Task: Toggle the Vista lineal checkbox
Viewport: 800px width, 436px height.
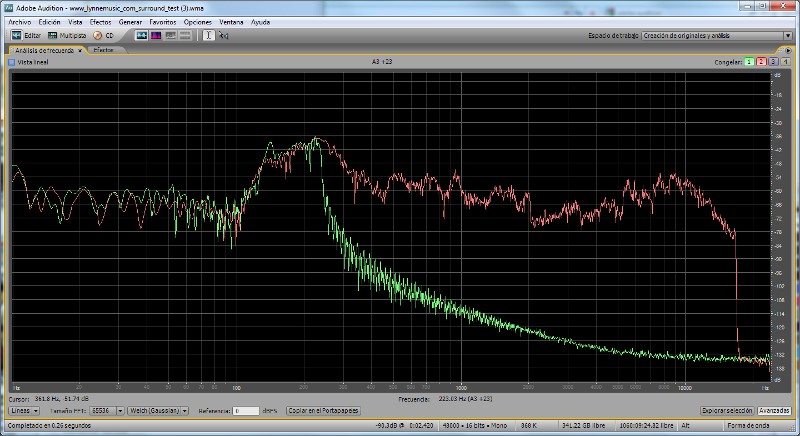Action: click(11, 62)
